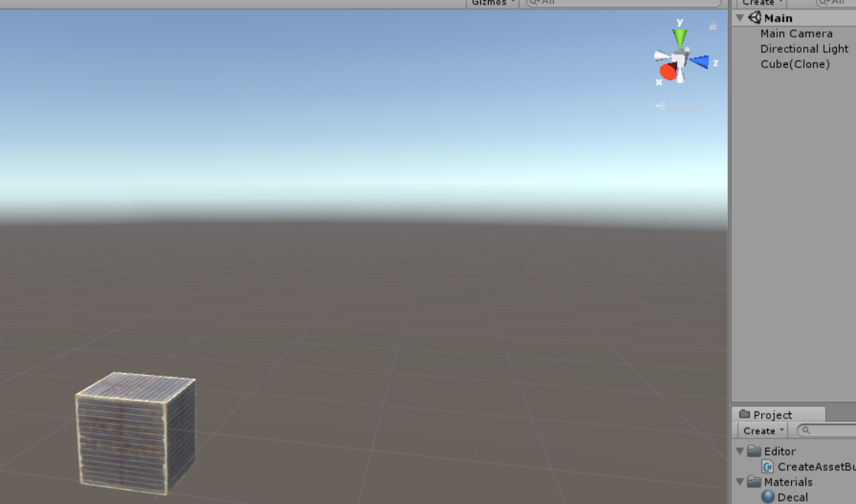Click the green Y axis cone on the scene gizmo
This screenshot has height=504, width=856.
tap(679, 38)
